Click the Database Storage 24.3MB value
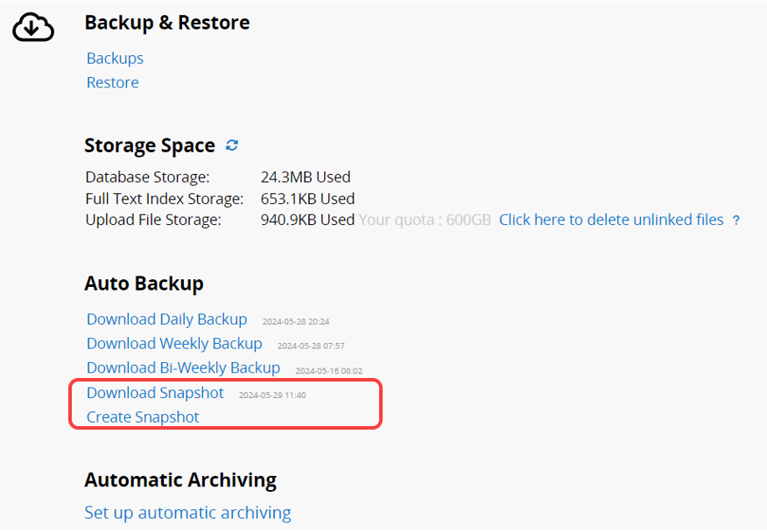This screenshot has width=767, height=532. [306, 178]
